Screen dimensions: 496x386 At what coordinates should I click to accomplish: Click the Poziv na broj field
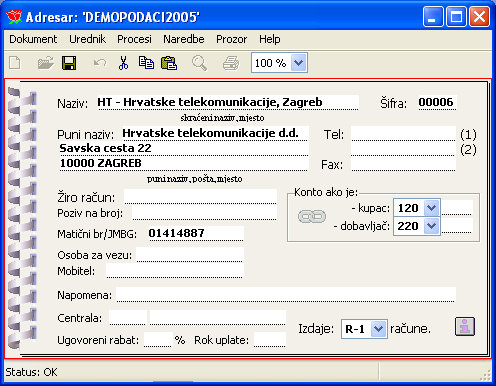(x=204, y=213)
